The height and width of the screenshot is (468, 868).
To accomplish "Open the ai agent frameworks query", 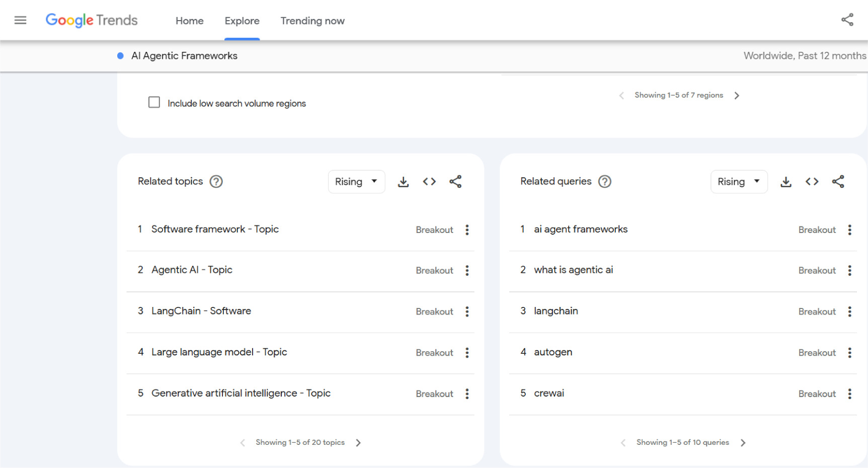I will point(581,229).
